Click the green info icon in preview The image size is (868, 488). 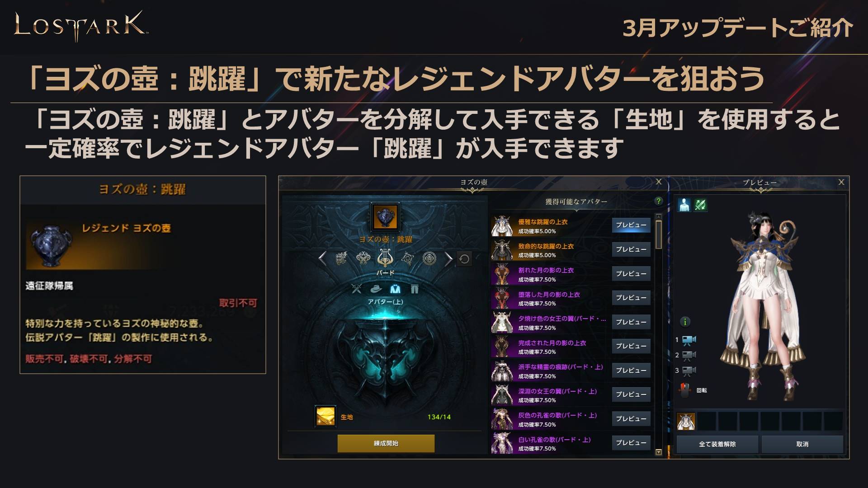tap(685, 322)
